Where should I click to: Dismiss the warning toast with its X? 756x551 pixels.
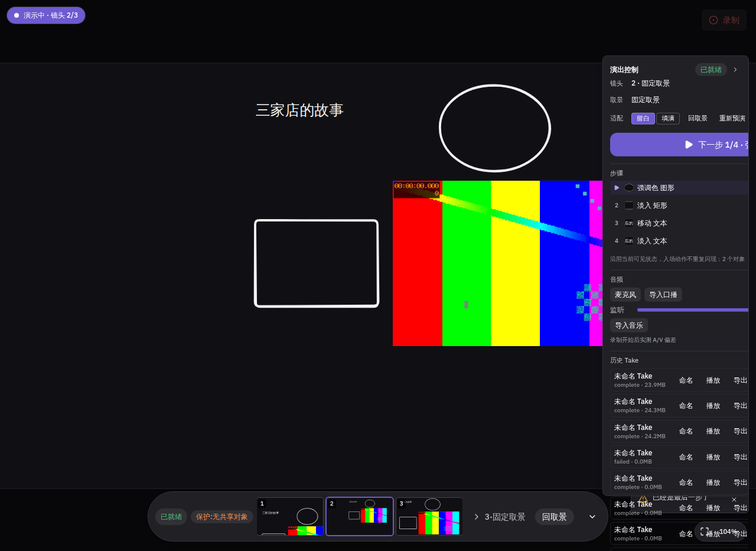pyautogui.click(x=734, y=500)
